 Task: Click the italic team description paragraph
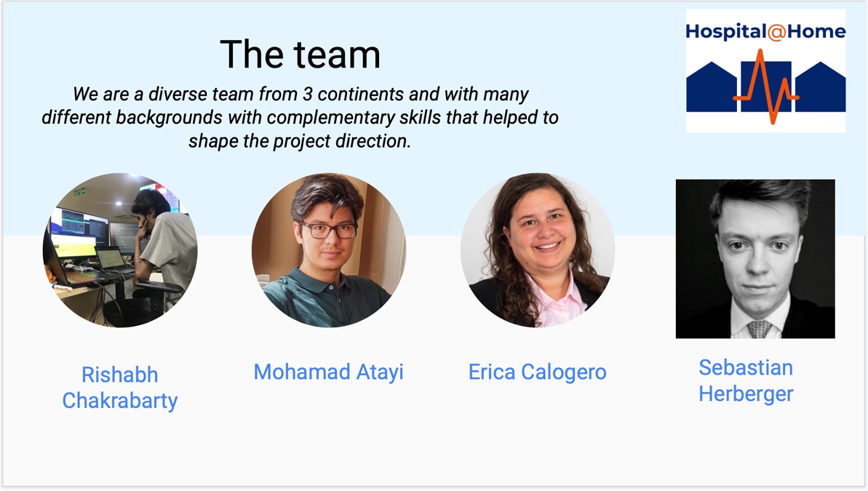coord(300,117)
